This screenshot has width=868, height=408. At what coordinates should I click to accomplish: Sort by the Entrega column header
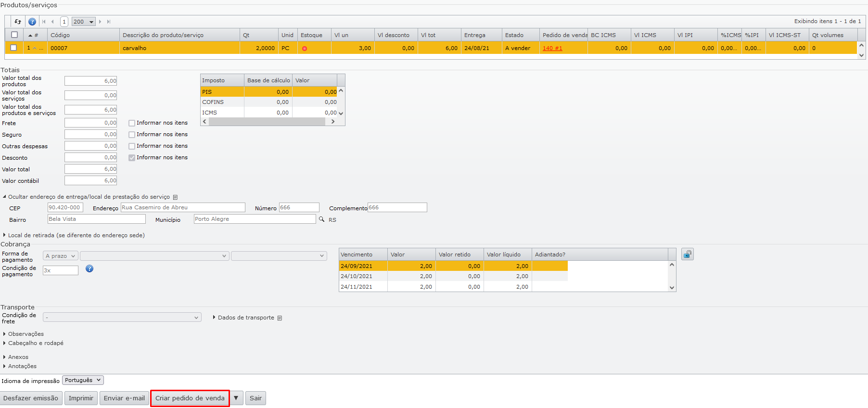(x=481, y=35)
